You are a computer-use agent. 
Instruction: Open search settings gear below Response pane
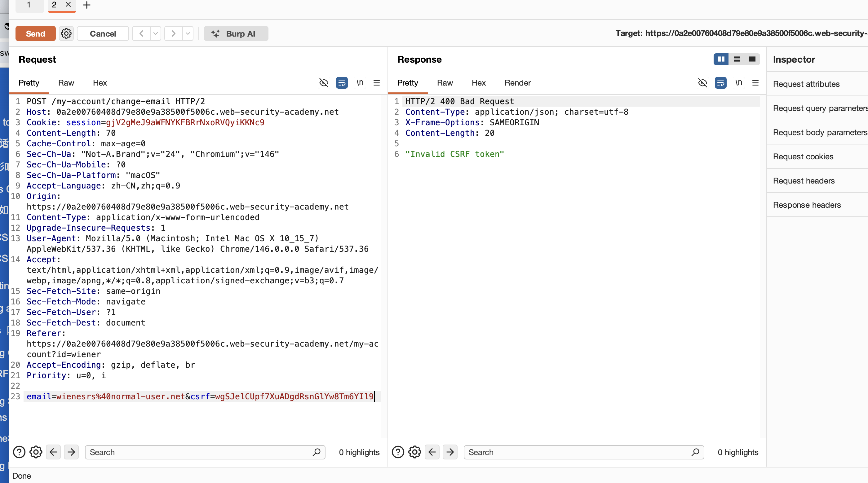(x=414, y=452)
